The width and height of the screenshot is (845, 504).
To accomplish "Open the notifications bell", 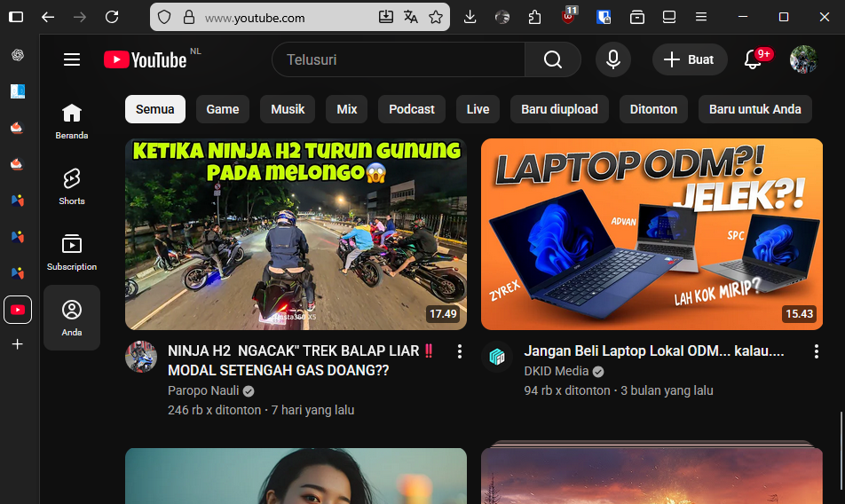I will pyautogui.click(x=753, y=59).
